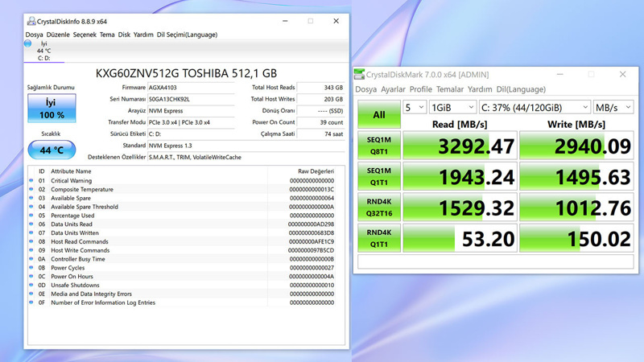Open Profile menu in CrystalDiskMark

(x=420, y=89)
